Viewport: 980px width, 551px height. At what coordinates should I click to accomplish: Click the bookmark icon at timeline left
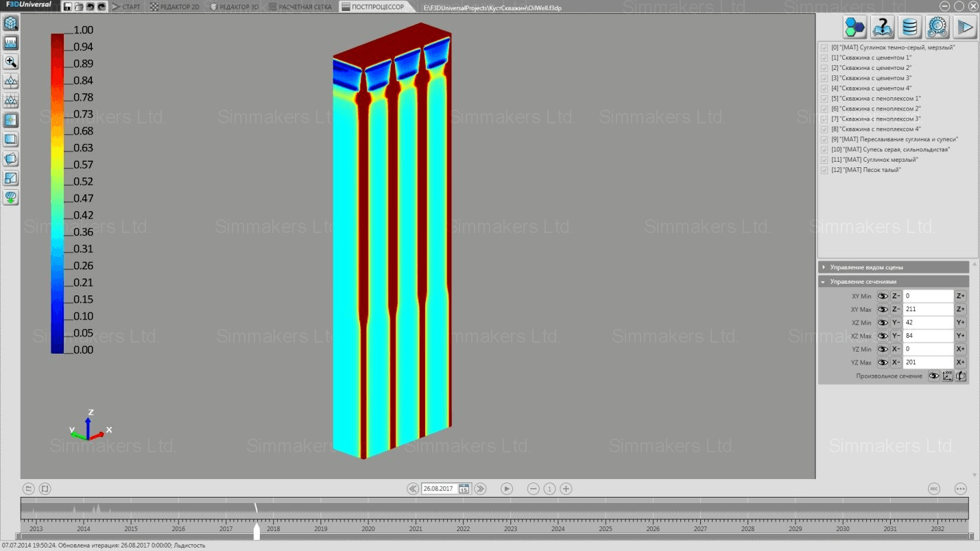tap(45, 489)
